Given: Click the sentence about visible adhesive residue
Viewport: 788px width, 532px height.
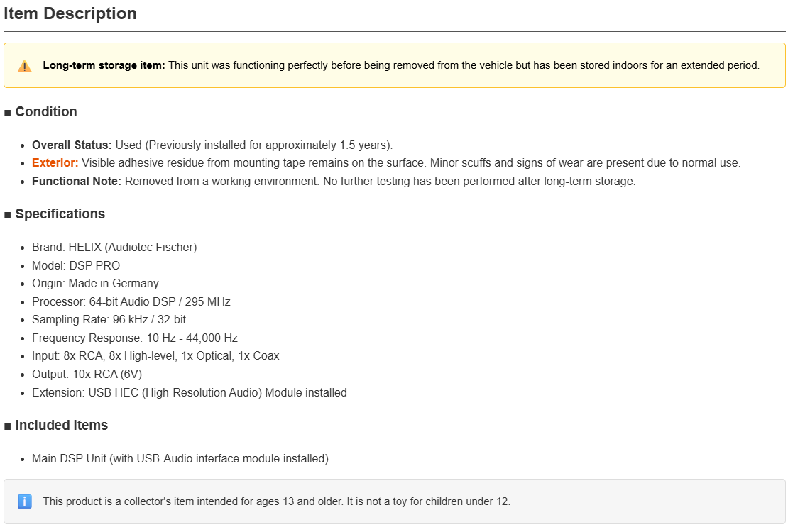Looking at the screenshot, I should tap(254, 162).
